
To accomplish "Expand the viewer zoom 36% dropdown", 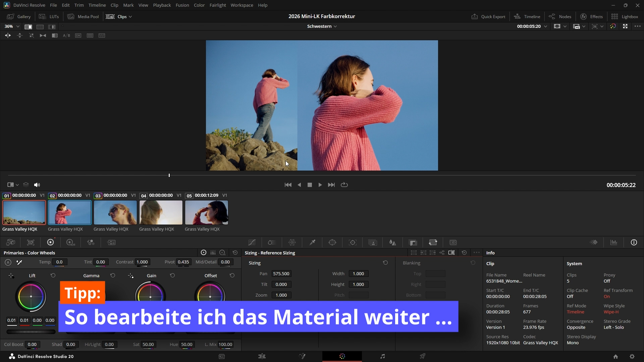I will point(18,26).
